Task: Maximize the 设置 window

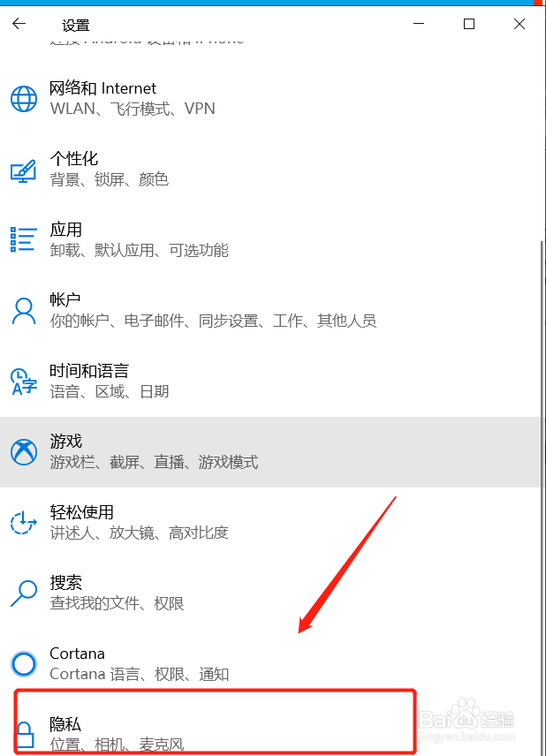Action: coord(469,24)
